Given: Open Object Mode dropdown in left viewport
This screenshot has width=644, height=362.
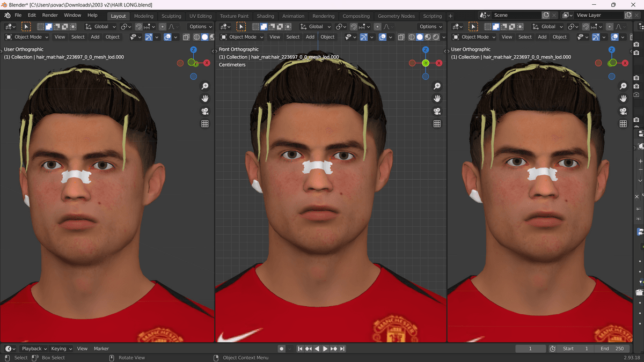Looking at the screenshot, I should click(27, 37).
